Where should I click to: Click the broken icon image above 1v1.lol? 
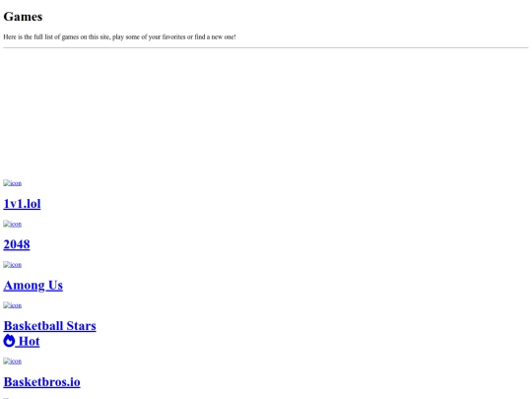(12, 183)
